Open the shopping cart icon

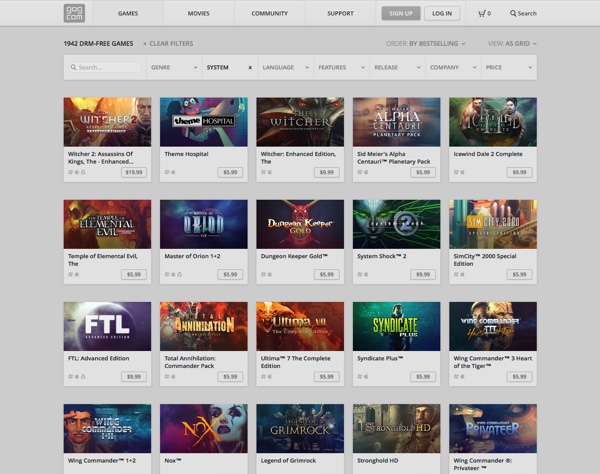(482, 13)
